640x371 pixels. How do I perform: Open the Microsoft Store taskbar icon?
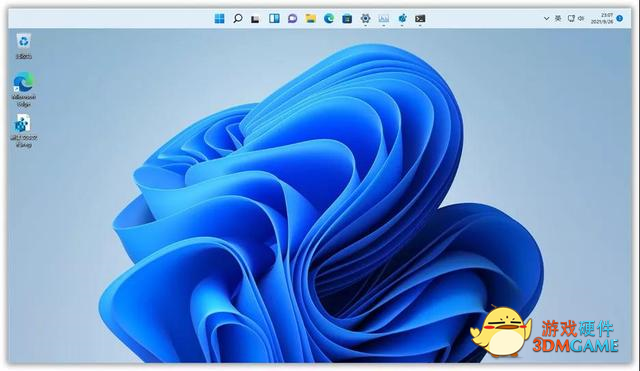[347, 18]
